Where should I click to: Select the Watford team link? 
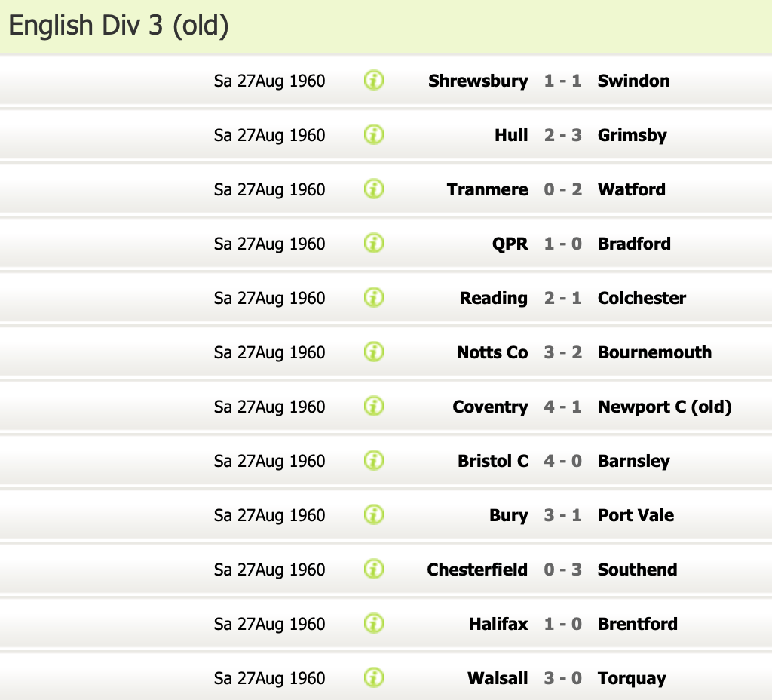click(x=631, y=189)
